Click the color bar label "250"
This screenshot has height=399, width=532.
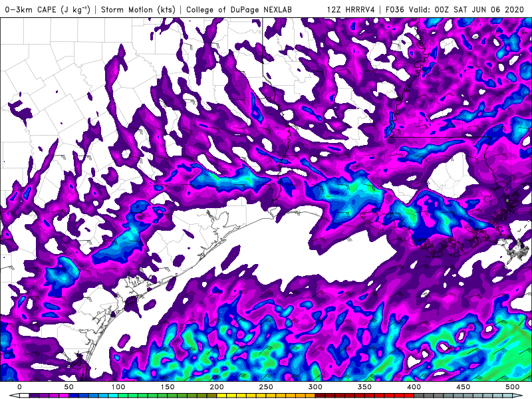(x=266, y=387)
